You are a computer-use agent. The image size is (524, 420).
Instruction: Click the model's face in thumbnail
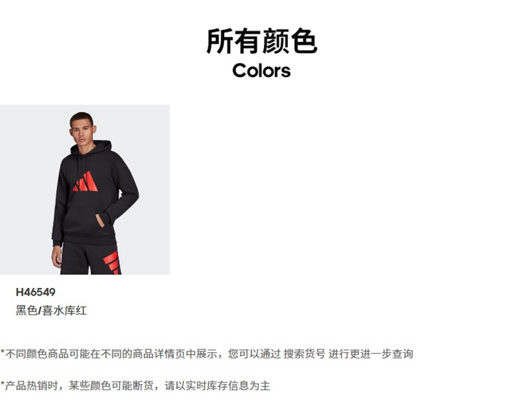click(x=82, y=129)
